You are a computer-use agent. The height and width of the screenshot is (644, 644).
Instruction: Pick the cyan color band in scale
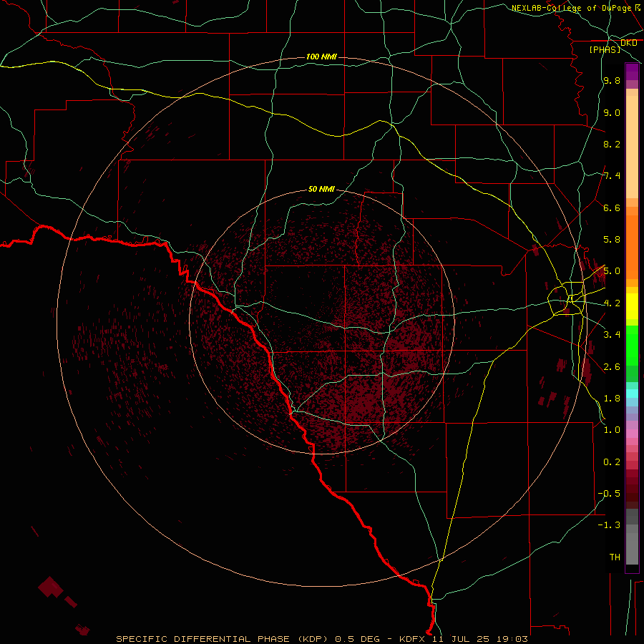(x=632, y=394)
